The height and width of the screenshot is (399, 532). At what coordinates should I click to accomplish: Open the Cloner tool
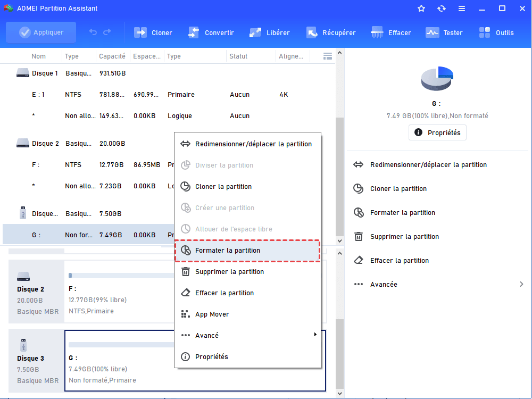click(x=153, y=32)
